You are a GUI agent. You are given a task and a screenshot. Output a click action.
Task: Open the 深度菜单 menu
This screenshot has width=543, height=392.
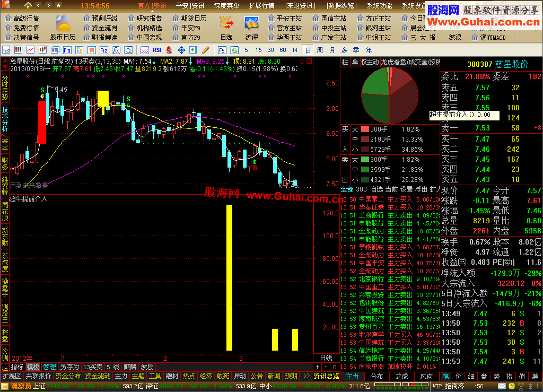pos(226,6)
